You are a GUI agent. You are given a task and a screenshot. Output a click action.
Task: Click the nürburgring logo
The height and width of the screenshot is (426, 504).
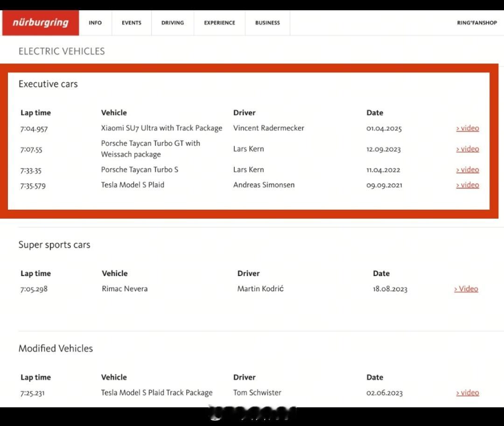coord(41,22)
